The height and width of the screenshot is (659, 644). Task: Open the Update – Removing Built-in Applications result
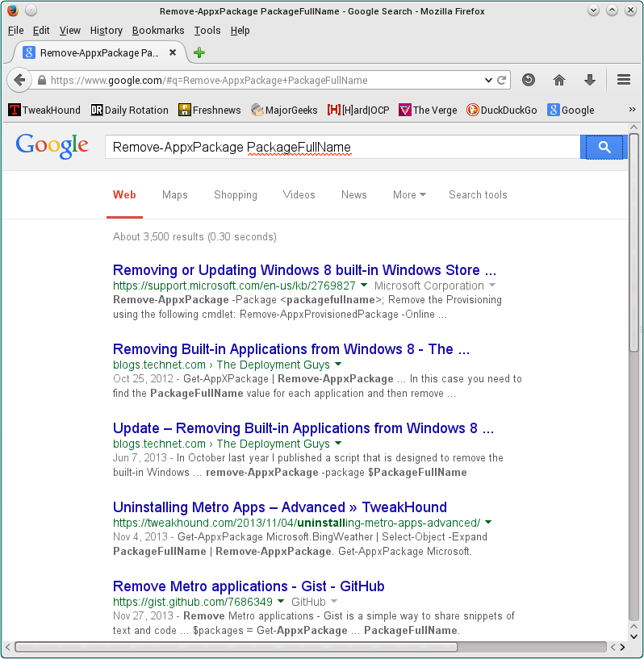pyautogui.click(x=303, y=428)
